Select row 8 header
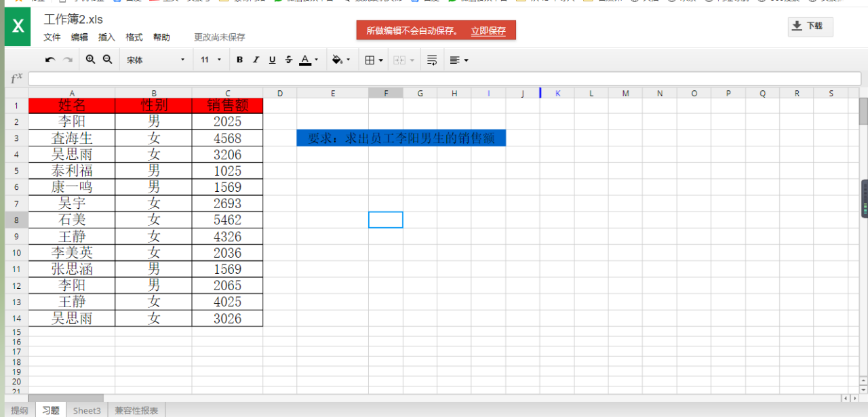Viewport: 868px width, 417px height. pyautogui.click(x=16, y=220)
